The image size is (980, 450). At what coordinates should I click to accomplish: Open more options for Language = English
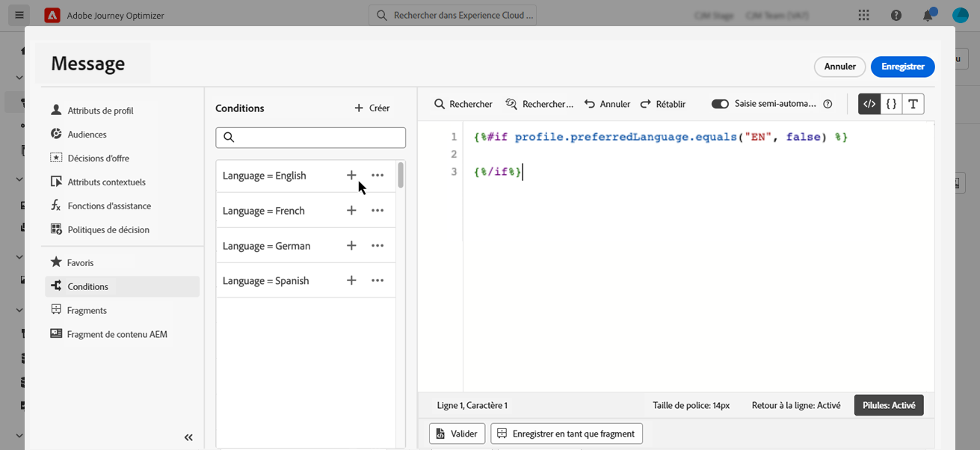click(x=377, y=176)
